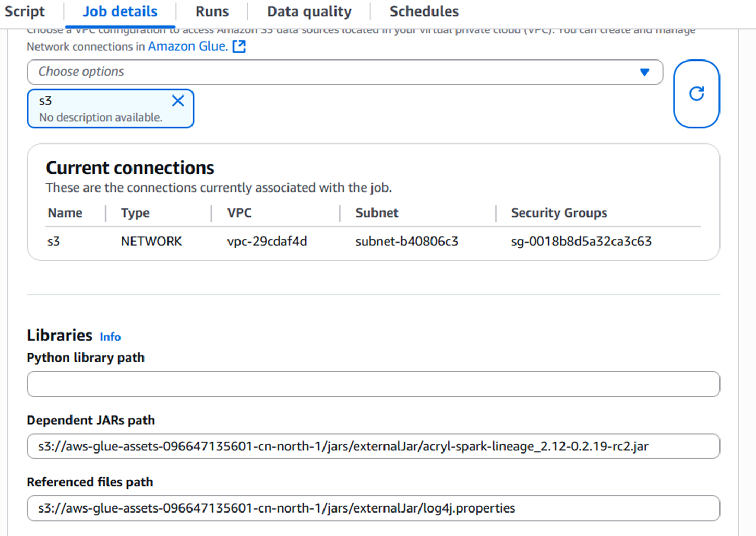Click the Subnet column header
756x536 pixels.
(x=377, y=213)
